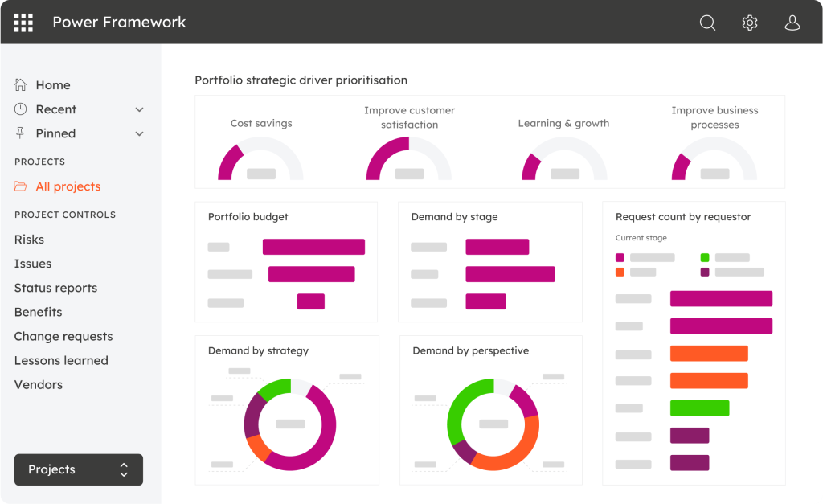Screen dimensions: 823x504
Task: Go to Risks in project controls
Action: pyautogui.click(x=29, y=240)
